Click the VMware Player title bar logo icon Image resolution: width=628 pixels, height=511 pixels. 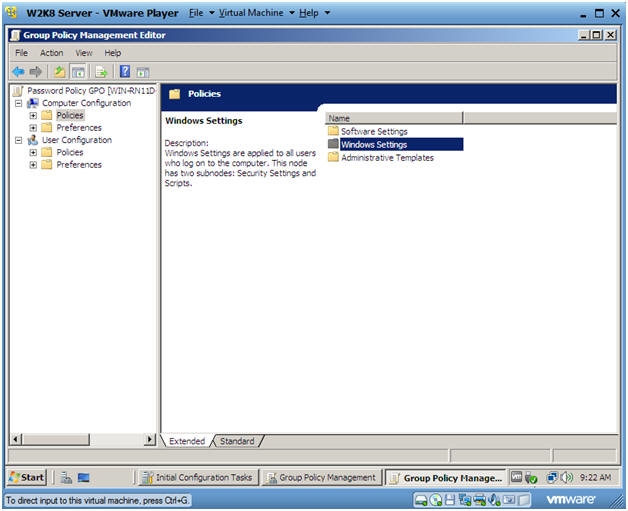point(12,13)
